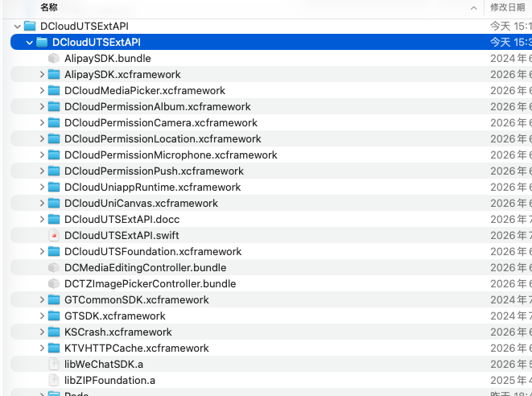Click the DCloudPermissionPush.xcframework folder icon

coord(54,171)
